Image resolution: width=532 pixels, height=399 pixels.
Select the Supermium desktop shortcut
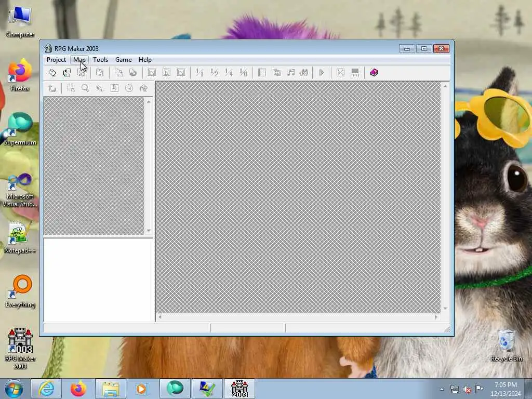point(20,129)
